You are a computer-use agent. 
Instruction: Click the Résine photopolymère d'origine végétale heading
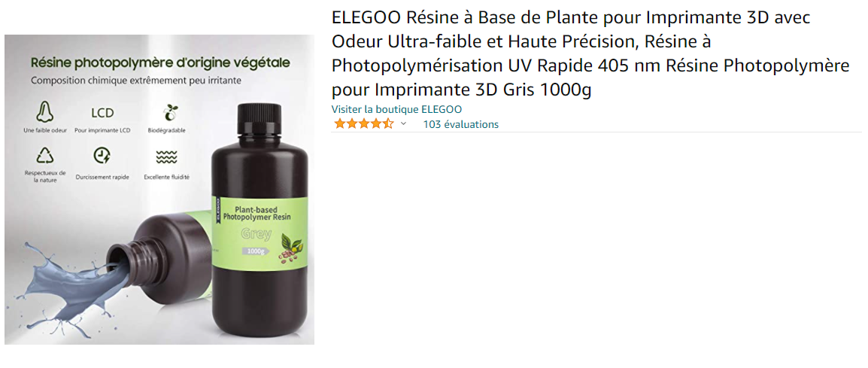coord(159,62)
